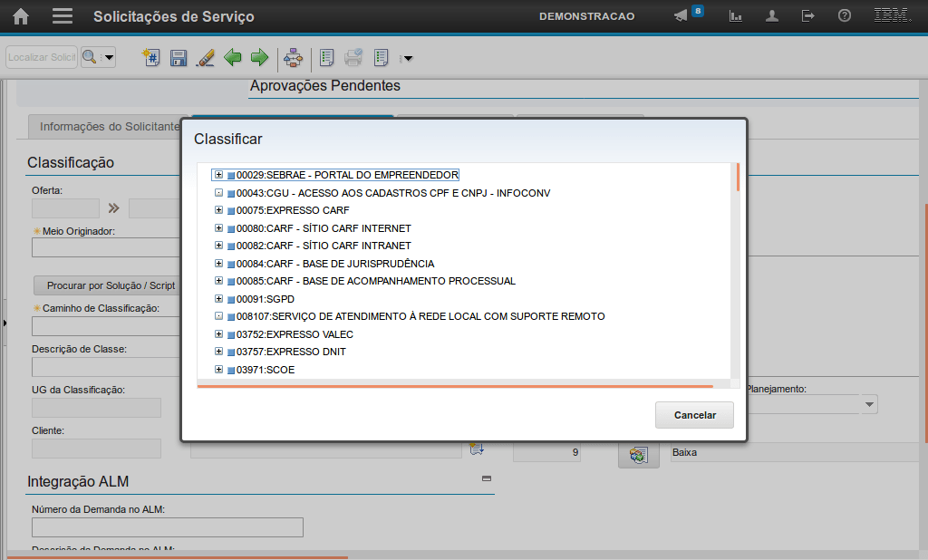Save the record with the diskette icon
The width and height of the screenshot is (928, 560).
coord(179,57)
